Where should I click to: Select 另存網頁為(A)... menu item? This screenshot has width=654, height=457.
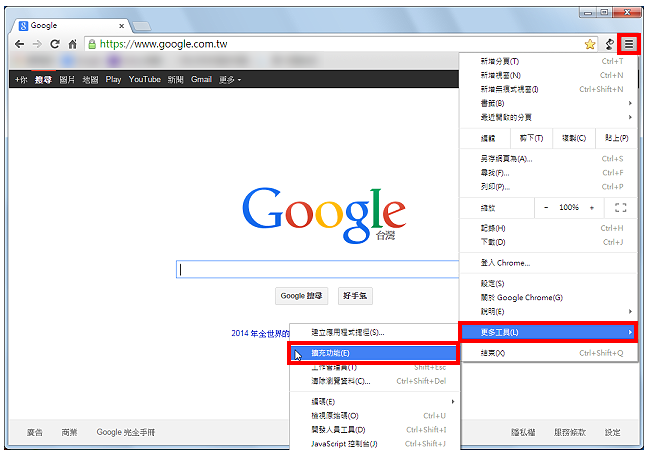tap(548, 158)
